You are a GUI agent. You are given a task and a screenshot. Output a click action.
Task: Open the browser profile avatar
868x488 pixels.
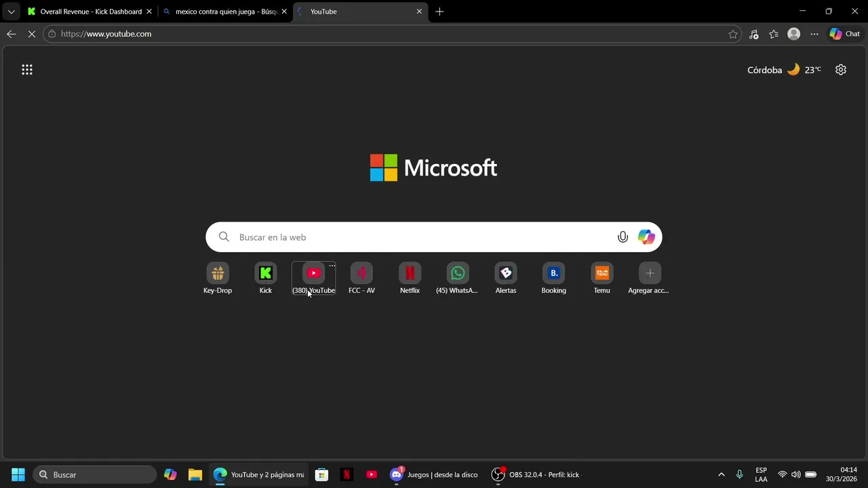794,34
